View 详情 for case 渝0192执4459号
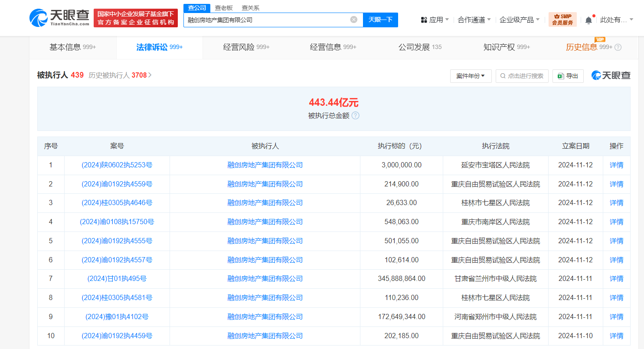 click(x=616, y=336)
